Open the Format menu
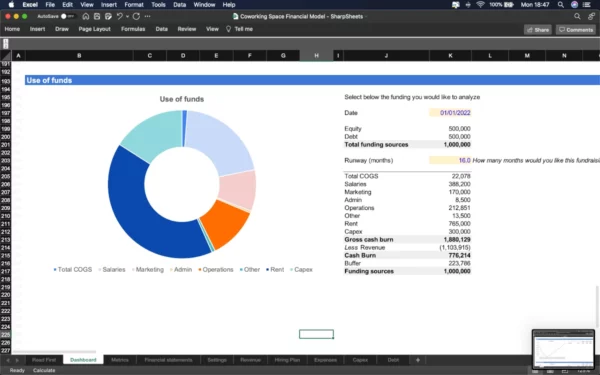600x375 pixels. pyautogui.click(x=134, y=5)
